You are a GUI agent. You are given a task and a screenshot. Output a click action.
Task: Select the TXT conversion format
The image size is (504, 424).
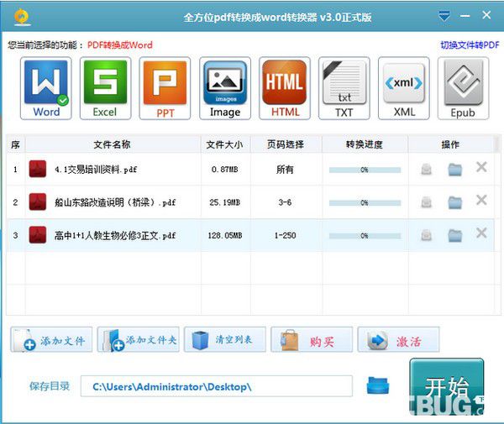(344, 88)
